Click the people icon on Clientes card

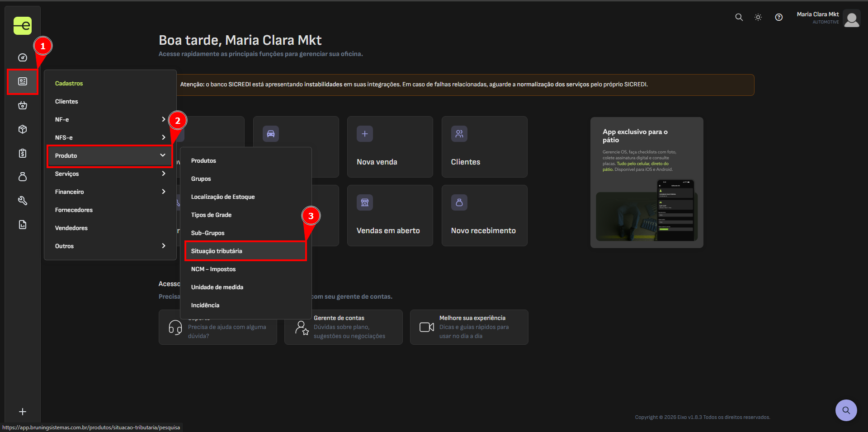pyautogui.click(x=459, y=134)
